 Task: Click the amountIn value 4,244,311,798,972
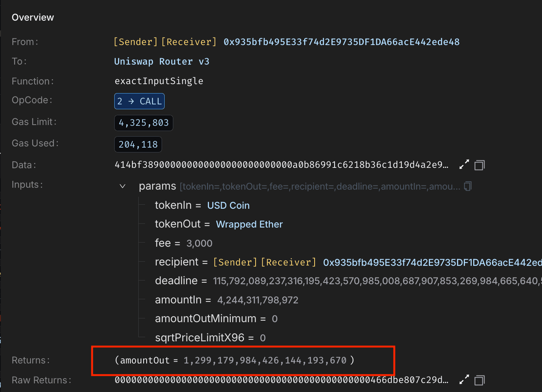coord(257,300)
